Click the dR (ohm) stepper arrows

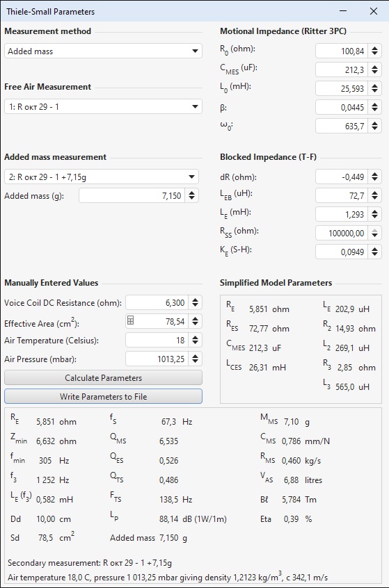coord(374,177)
